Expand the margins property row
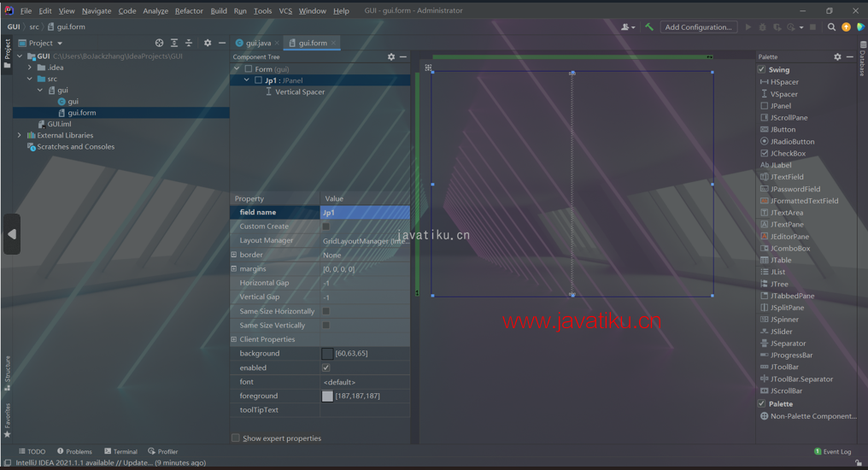868x470 pixels. tap(234, 268)
